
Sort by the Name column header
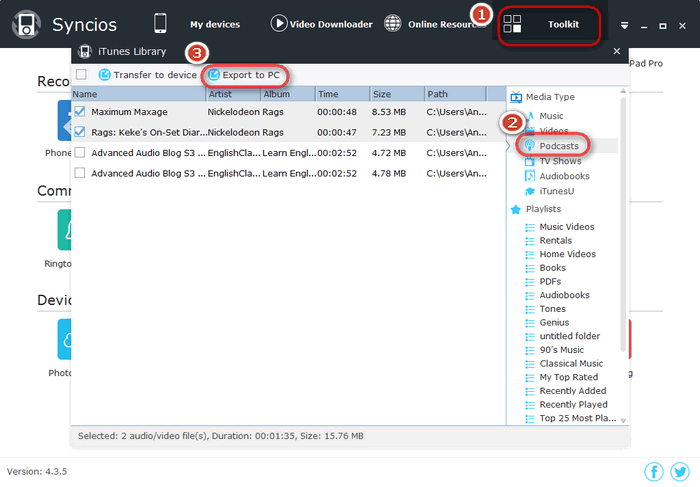138,94
